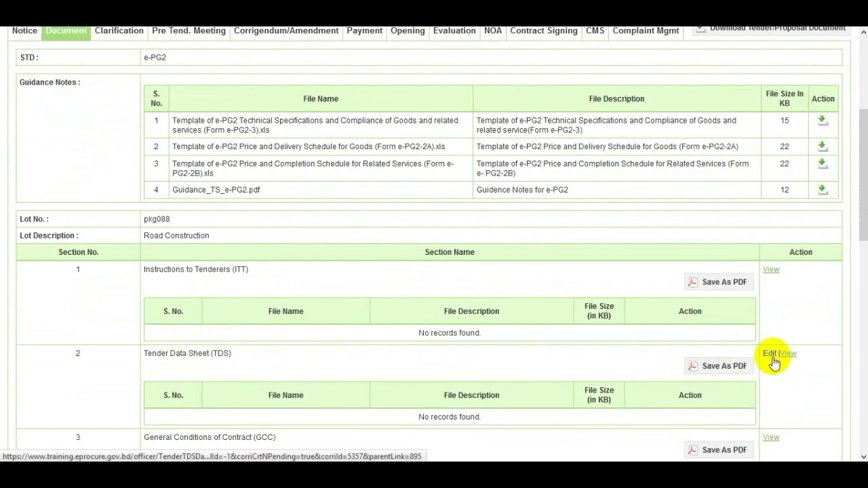Save Instructions to Tenderers section as PDF
Screen dimensions: 868x488
pos(718,282)
